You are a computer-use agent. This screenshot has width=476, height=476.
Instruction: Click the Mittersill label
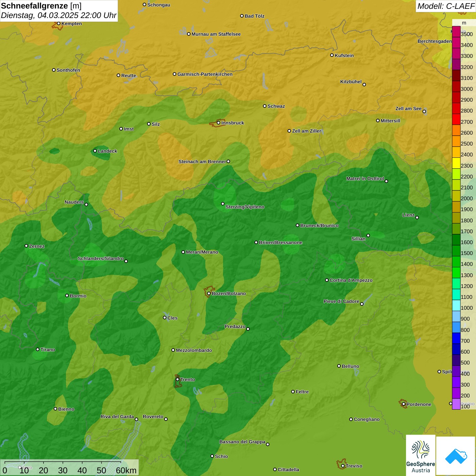click(390, 121)
